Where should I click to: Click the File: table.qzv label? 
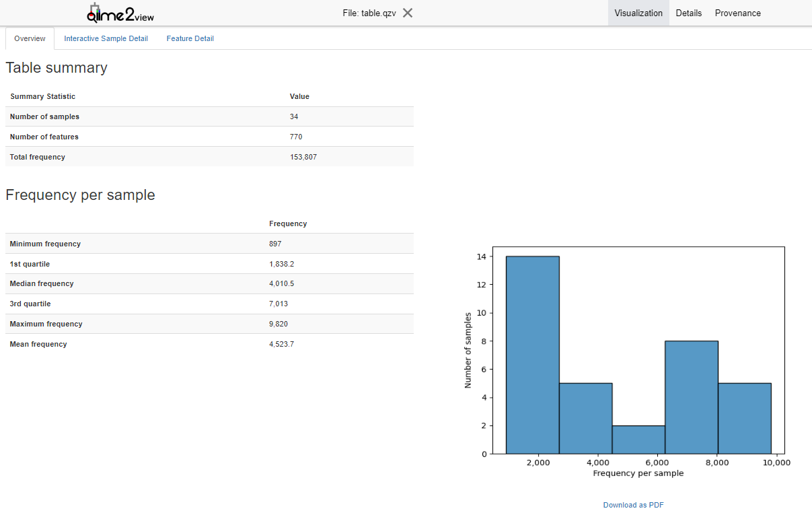(x=369, y=13)
